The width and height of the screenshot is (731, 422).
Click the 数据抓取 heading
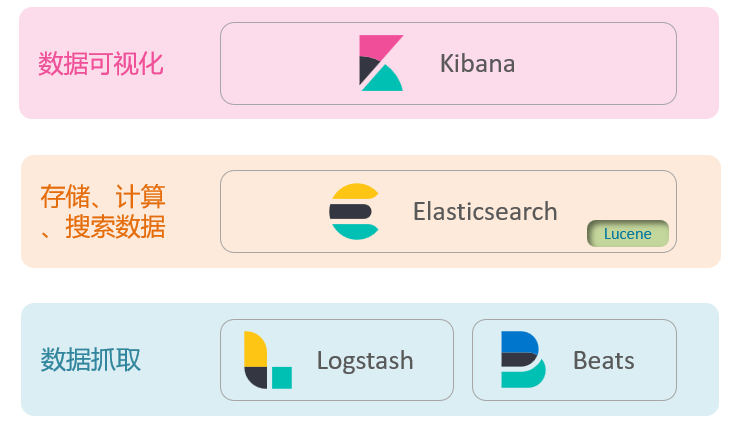click(x=90, y=360)
